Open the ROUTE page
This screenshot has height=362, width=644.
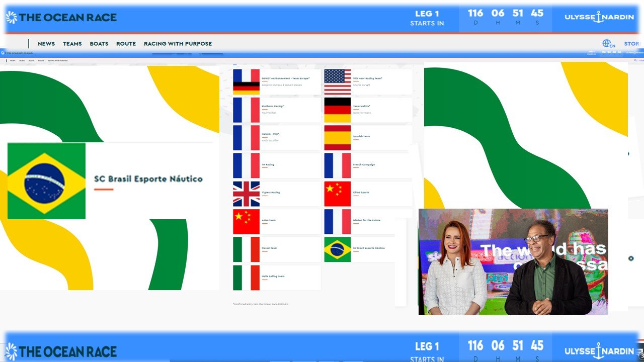pyautogui.click(x=126, y=44)
